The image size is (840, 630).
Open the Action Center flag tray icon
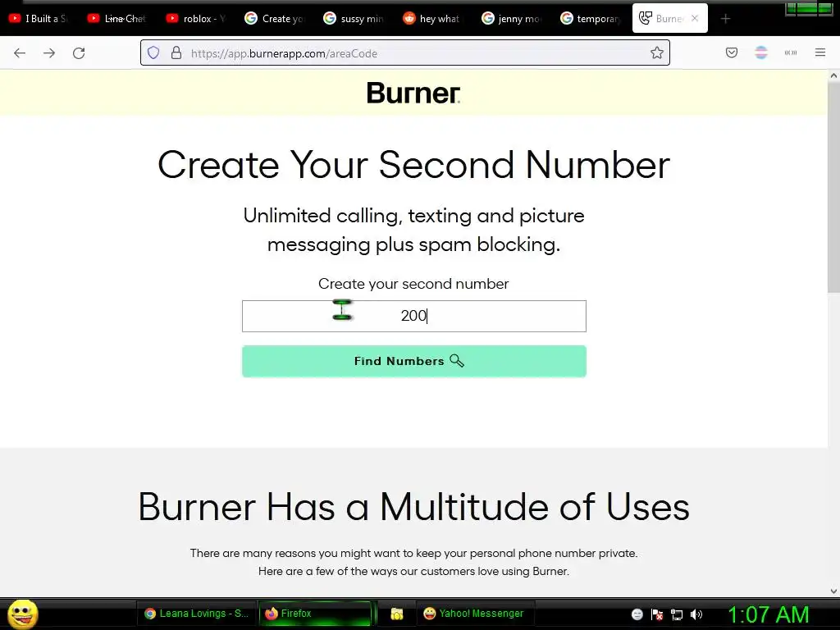(x=657, y=614)
